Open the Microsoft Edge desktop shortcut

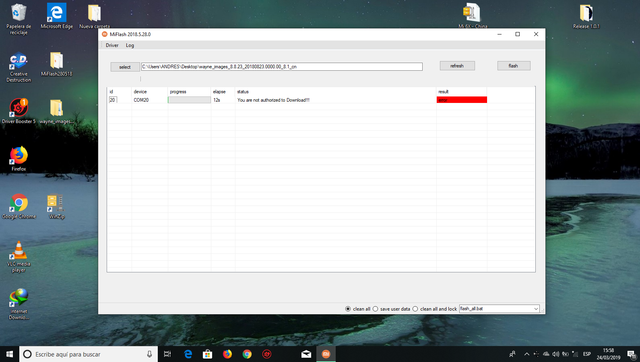pos(56,16)
